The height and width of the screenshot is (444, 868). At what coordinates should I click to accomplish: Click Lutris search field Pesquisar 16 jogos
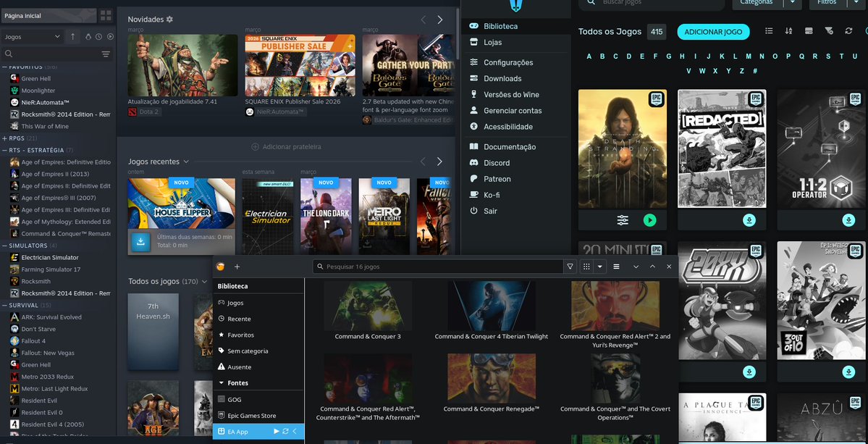coord(438,267)
